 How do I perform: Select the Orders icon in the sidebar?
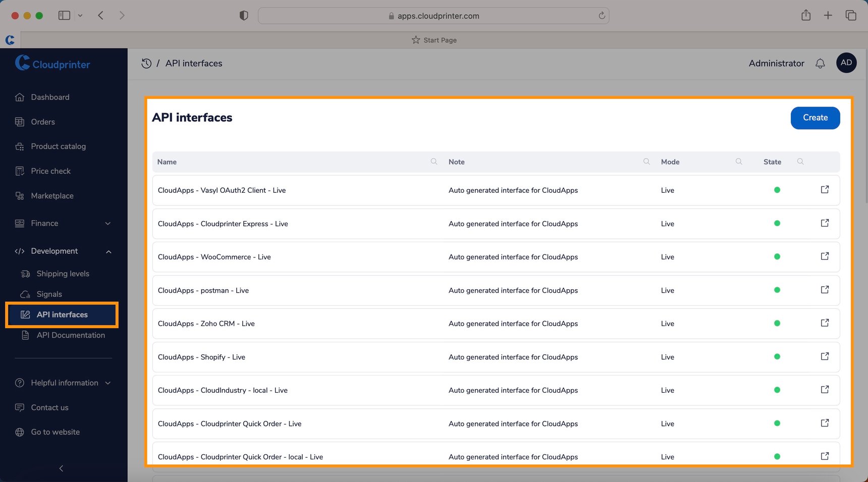43,122
